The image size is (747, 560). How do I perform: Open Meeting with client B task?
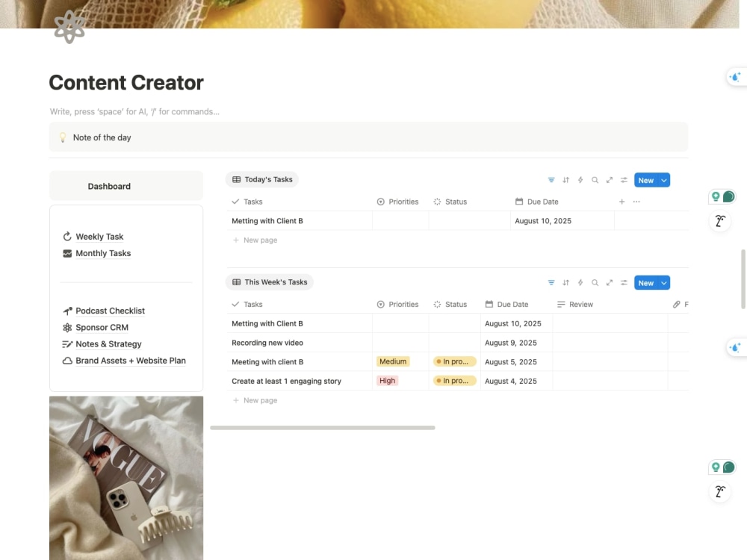pyautogui.click(x=267, y=362)
